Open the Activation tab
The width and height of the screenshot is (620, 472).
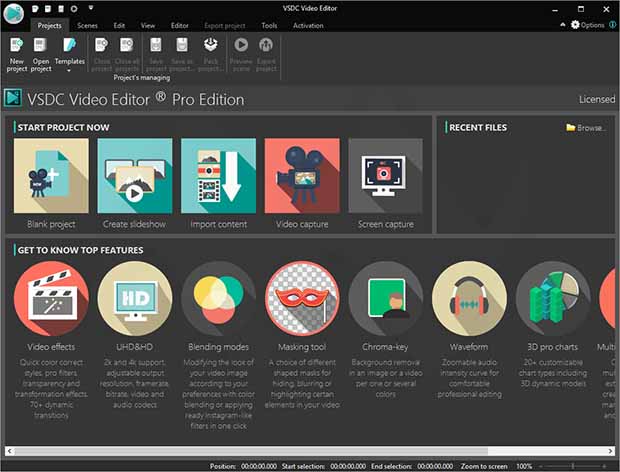click(308, 26)
